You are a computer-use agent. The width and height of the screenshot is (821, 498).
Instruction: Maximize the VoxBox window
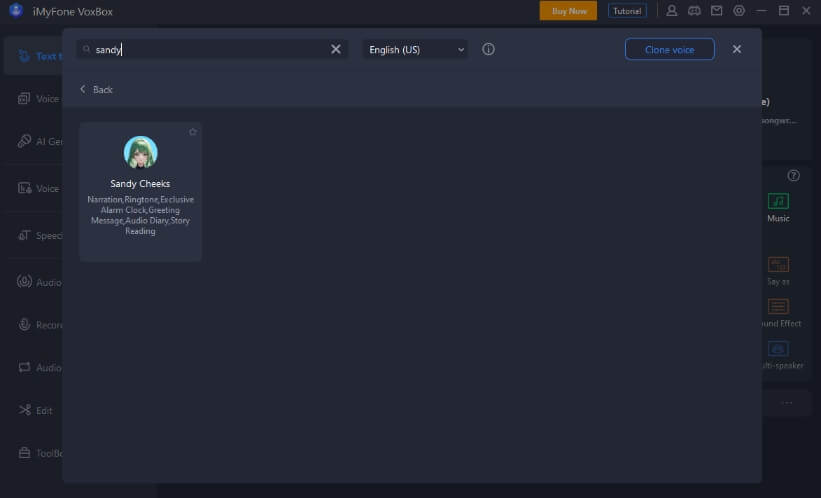[x=783, y=11]
